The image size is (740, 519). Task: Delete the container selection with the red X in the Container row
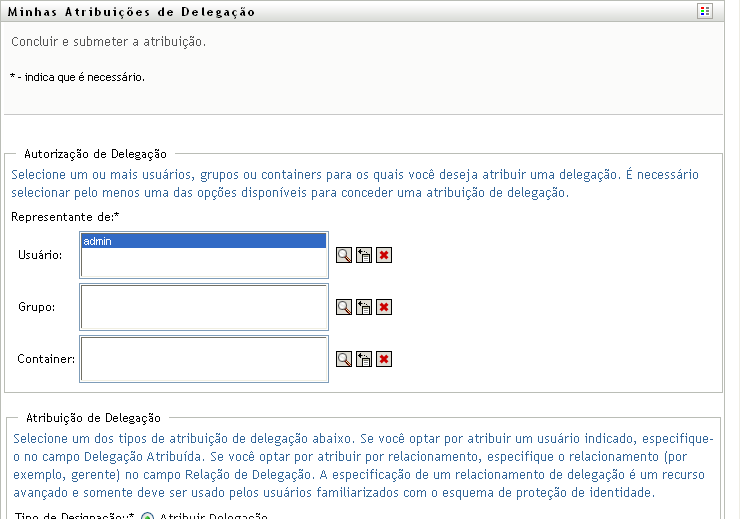(x=384, y=359)
